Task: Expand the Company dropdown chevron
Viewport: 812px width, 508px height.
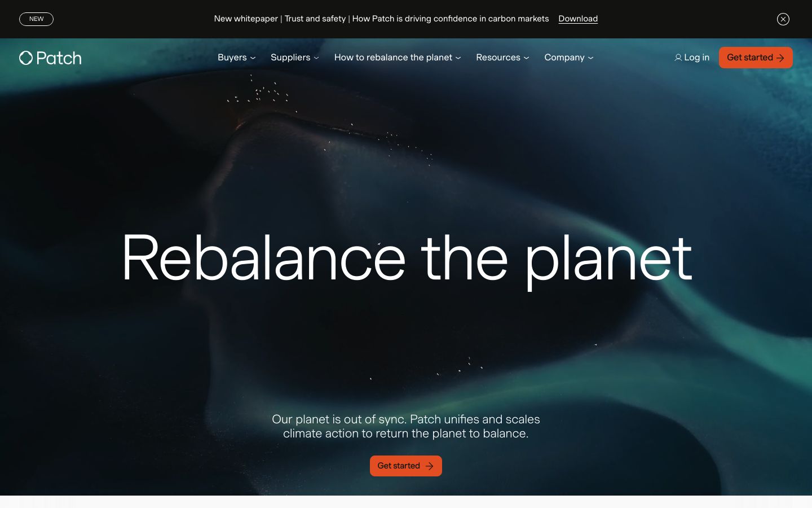Action: tap(590, 58)
